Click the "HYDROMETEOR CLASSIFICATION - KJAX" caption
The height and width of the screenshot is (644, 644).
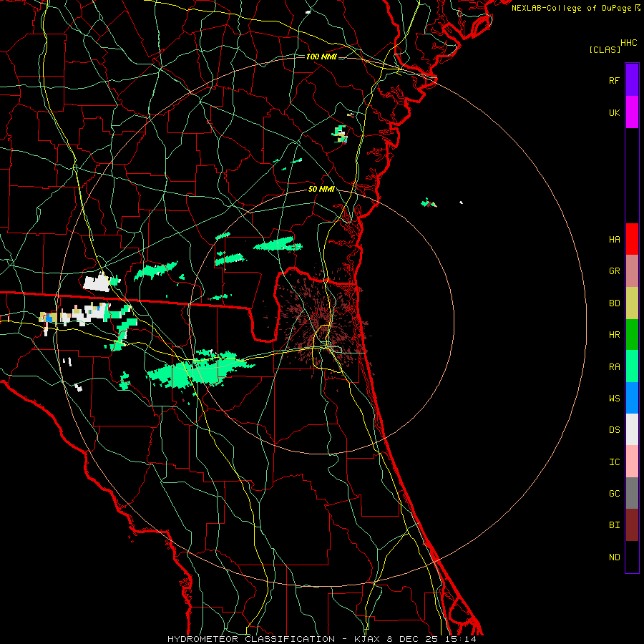point(275,639)
